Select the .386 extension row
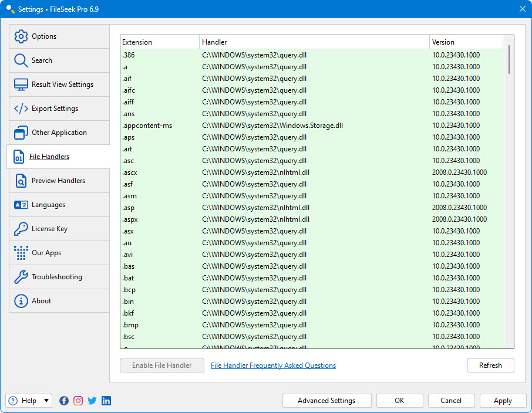Image resolution: width=532 pixels, height=413 pixels. (312, 55)
